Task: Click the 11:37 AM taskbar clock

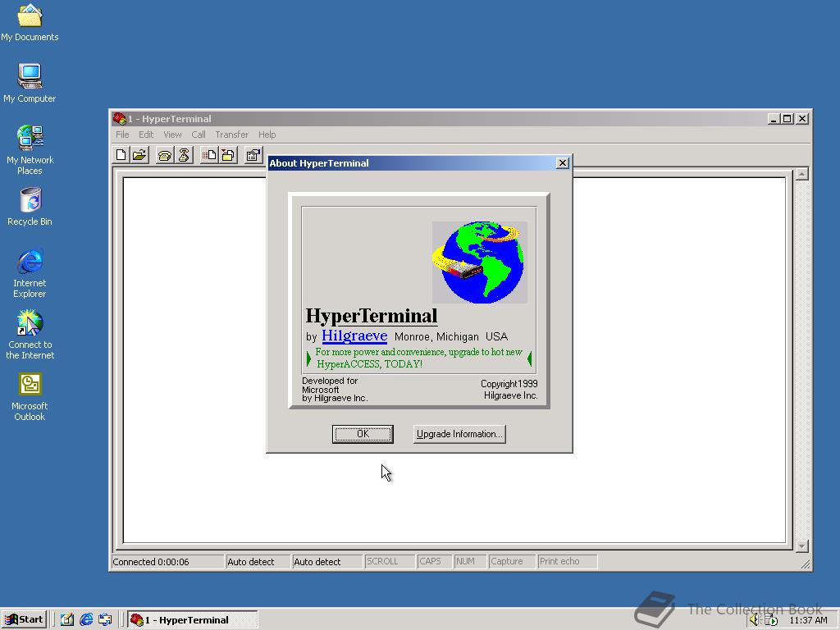Action: pyautogui.click(x=808, y=620)
